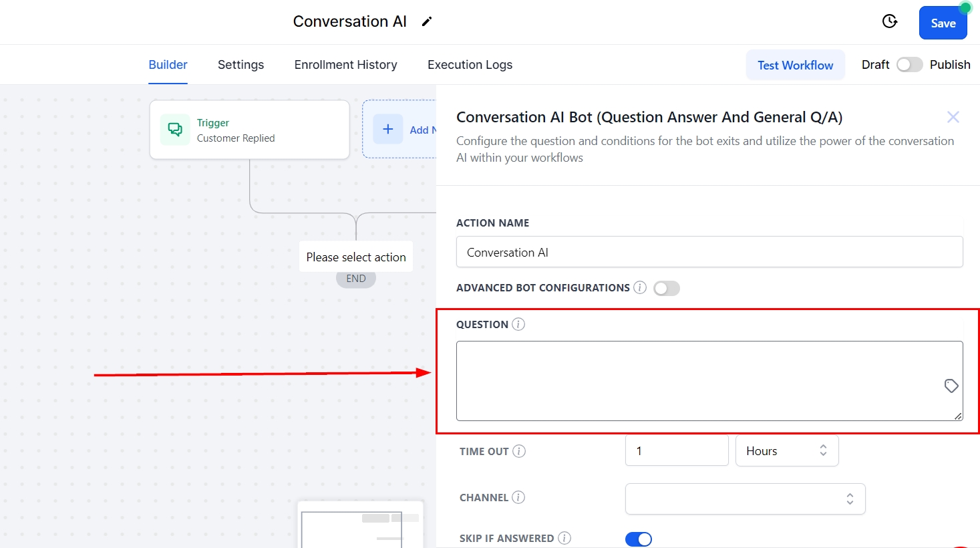This screenshot has height=548, width=980.
Task: Click info icon next to Channel label
Action: [x=518, y=497]
